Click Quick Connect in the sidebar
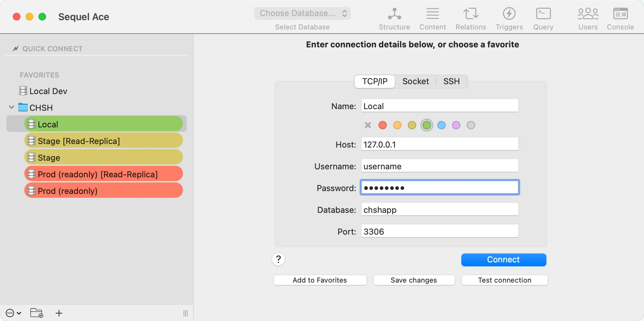This screenshot has height=321, width=644. coord(52,49)
